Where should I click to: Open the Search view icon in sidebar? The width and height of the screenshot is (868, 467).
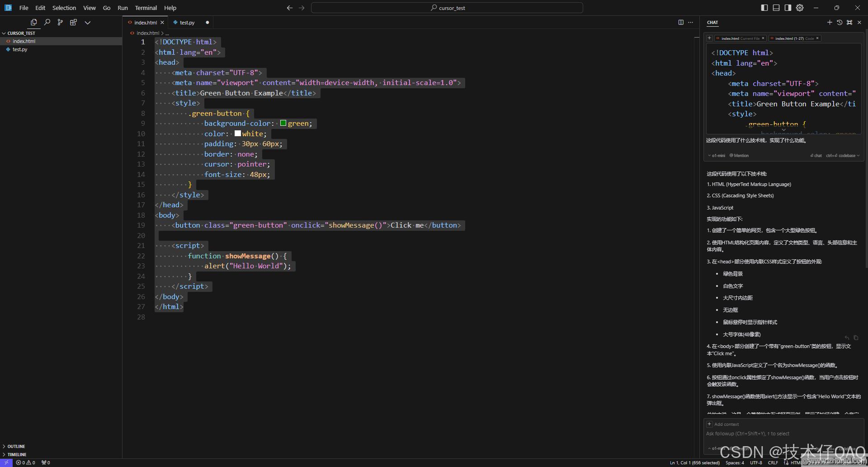(47, 22)
